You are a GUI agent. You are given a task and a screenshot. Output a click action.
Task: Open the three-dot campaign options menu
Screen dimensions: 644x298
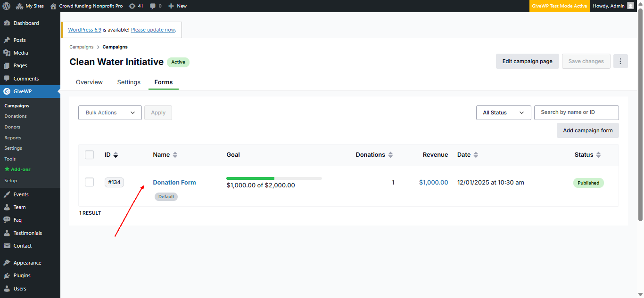(x=620, y=61)
